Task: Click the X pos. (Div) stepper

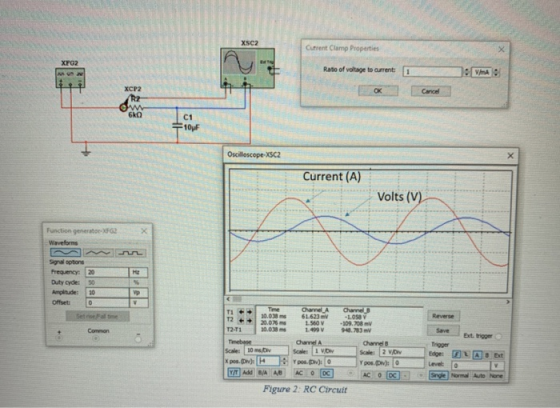Action: point(284,361)
